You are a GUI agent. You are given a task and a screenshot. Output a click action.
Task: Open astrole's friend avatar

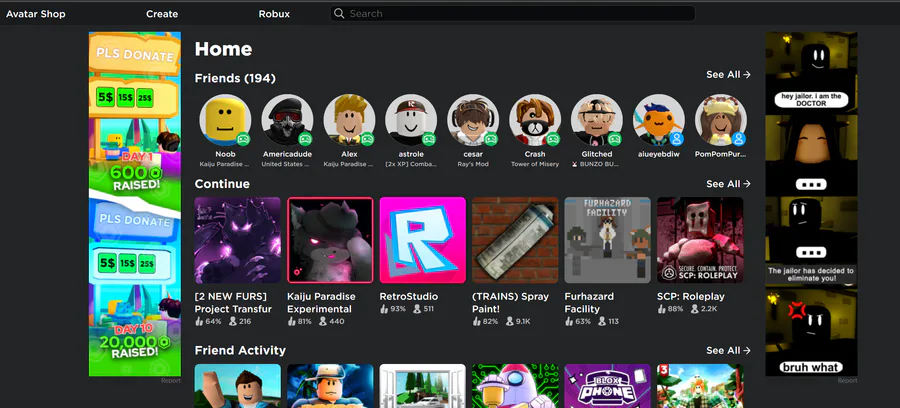411,120
